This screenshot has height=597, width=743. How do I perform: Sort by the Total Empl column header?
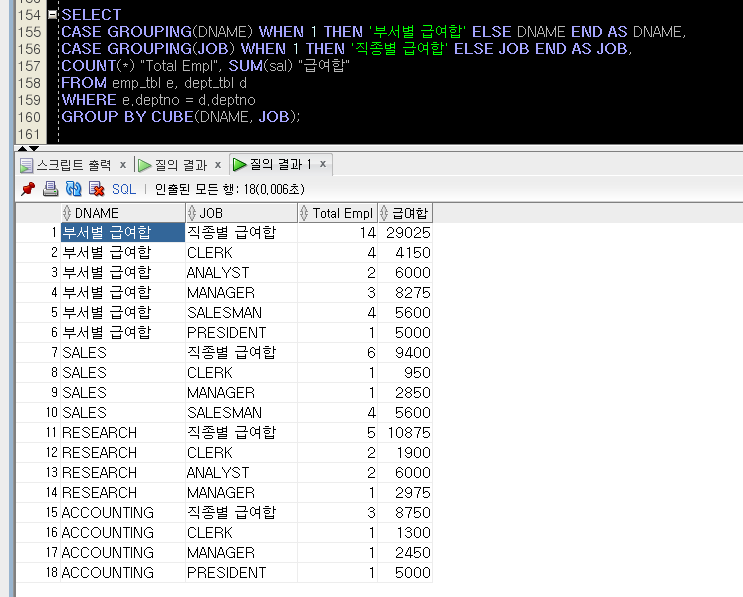pos(338,213)
